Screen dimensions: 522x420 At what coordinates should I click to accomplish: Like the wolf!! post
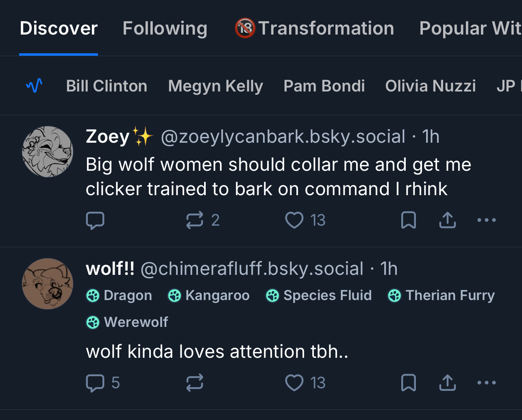[294, 383]
